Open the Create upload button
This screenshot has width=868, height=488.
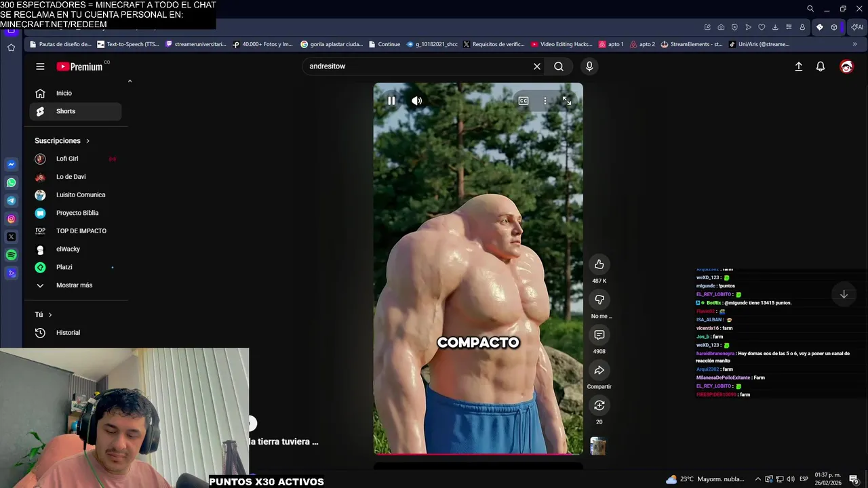799,66
